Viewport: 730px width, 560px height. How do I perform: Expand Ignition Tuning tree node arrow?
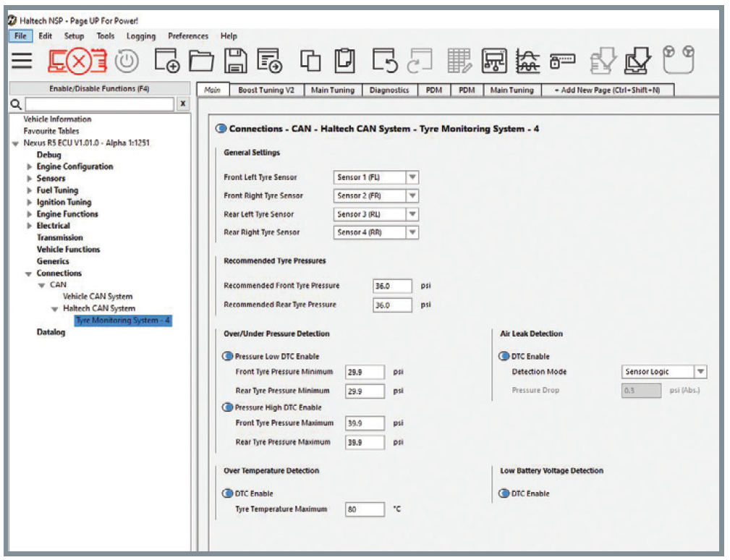(30, 202)
